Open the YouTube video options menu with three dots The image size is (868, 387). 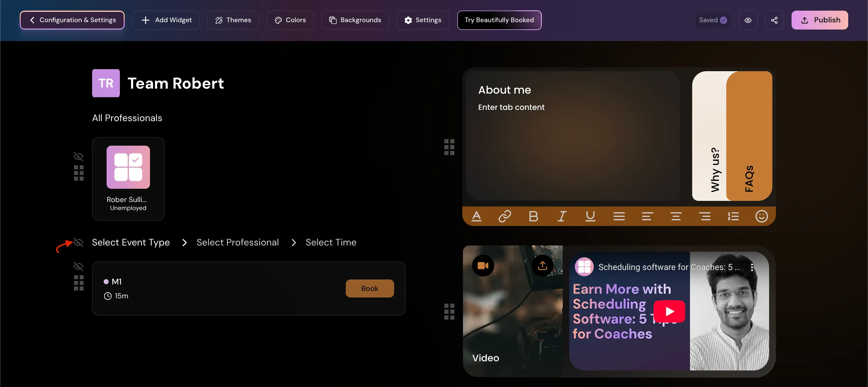coord(752,267)
